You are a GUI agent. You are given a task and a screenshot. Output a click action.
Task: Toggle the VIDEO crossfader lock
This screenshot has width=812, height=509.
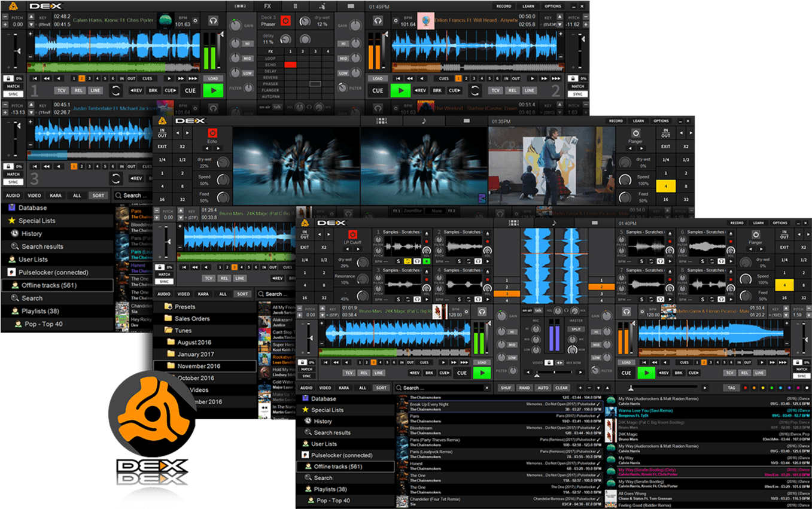(x=549, y=363)
